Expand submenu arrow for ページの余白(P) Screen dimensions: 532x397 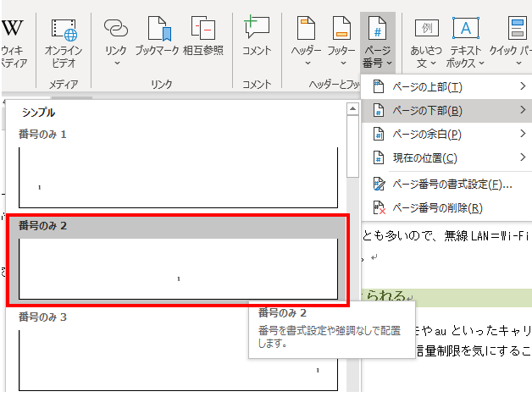[x=523, y=134]
